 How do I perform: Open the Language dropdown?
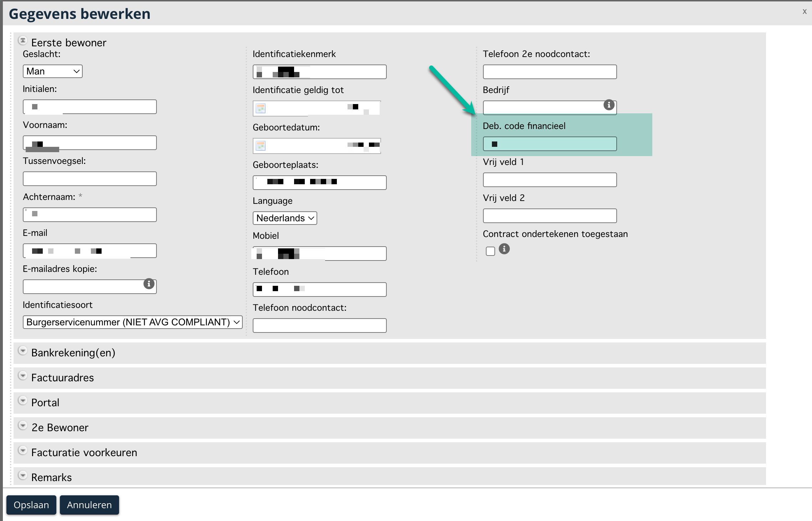click(284, 218)
